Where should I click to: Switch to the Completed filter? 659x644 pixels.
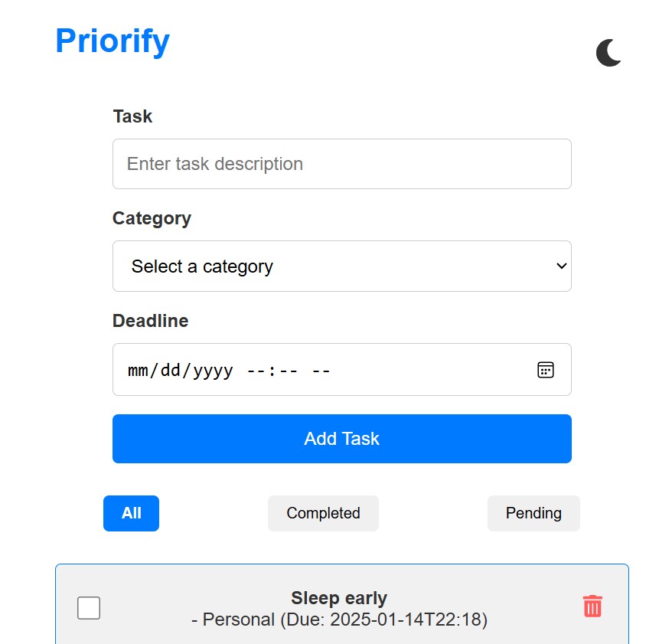(323, 513)
